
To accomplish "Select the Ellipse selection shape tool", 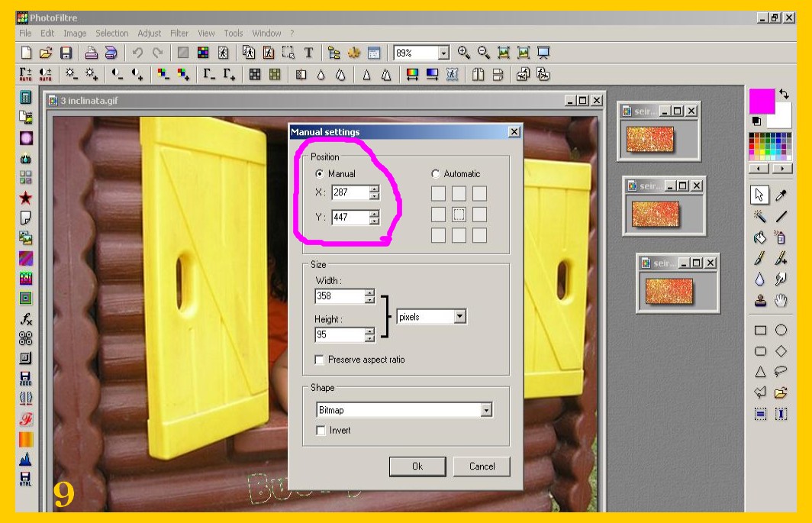I will point(781,331).
